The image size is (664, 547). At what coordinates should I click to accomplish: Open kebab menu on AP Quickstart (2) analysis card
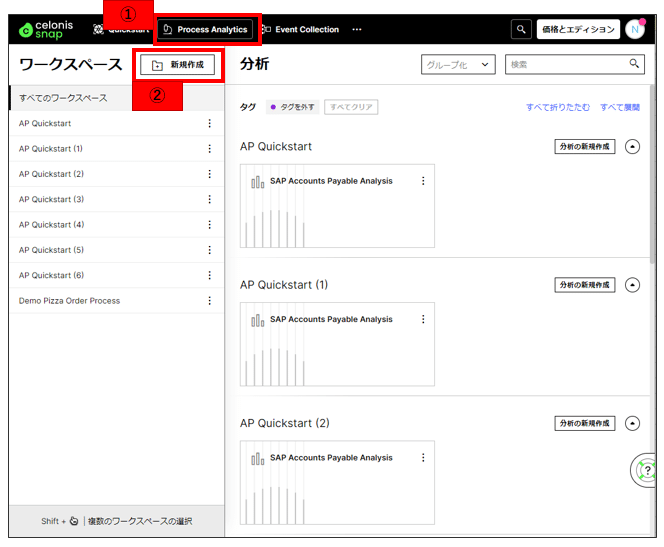point(423,458)
